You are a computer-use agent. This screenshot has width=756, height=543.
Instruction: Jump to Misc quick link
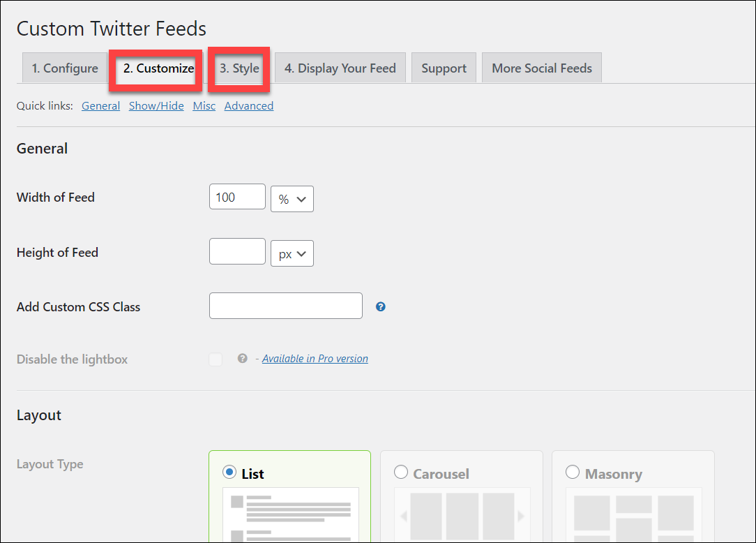204,105
